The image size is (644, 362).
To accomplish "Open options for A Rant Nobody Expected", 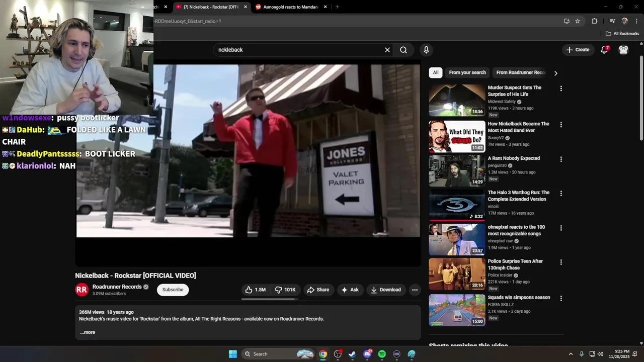I will tap(561, 159).
